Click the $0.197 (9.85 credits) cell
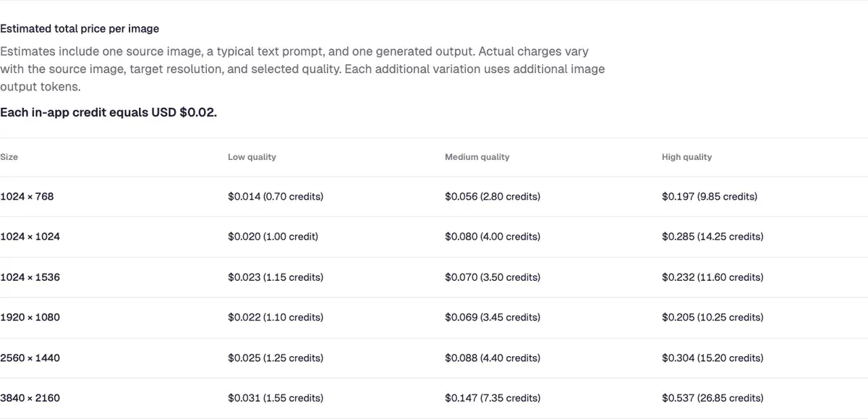 coord(710,197)
